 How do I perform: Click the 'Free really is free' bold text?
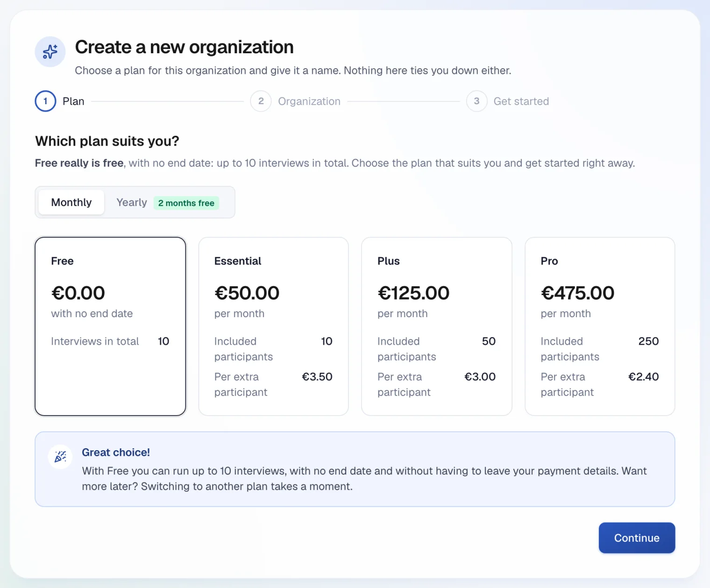(79, 163)
